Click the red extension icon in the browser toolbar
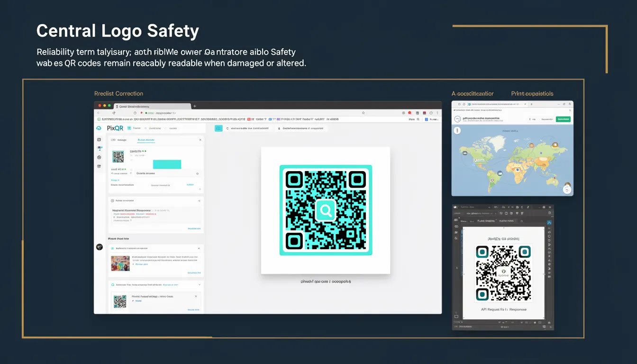The width and height of the screenshot is (637, 364). point(409,113)
